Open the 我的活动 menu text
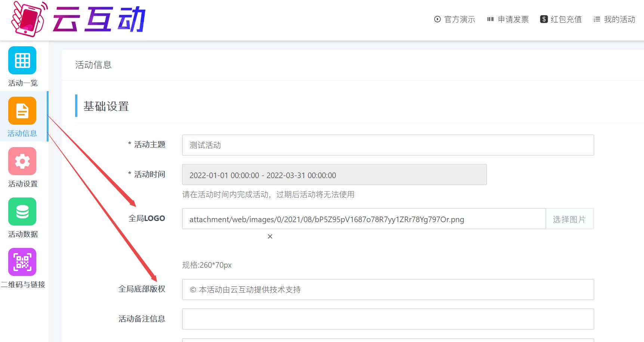Viewport: 644px width, 342px height. 619,19
